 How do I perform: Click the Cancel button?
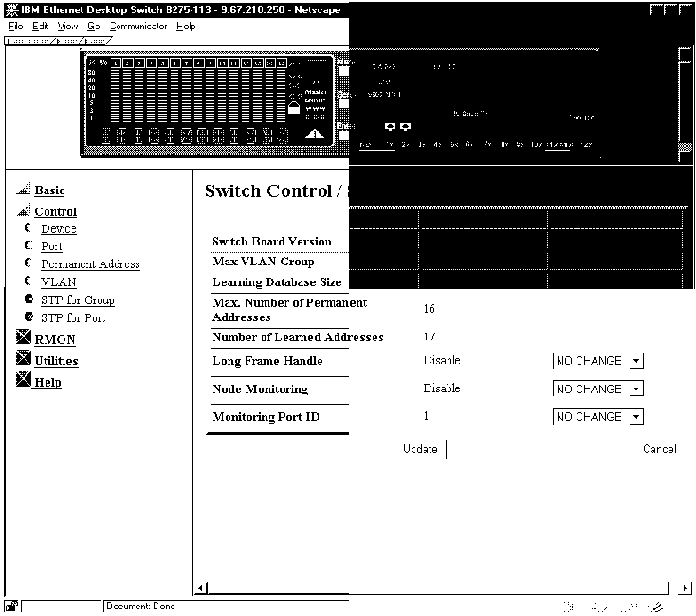click(659, 449)
